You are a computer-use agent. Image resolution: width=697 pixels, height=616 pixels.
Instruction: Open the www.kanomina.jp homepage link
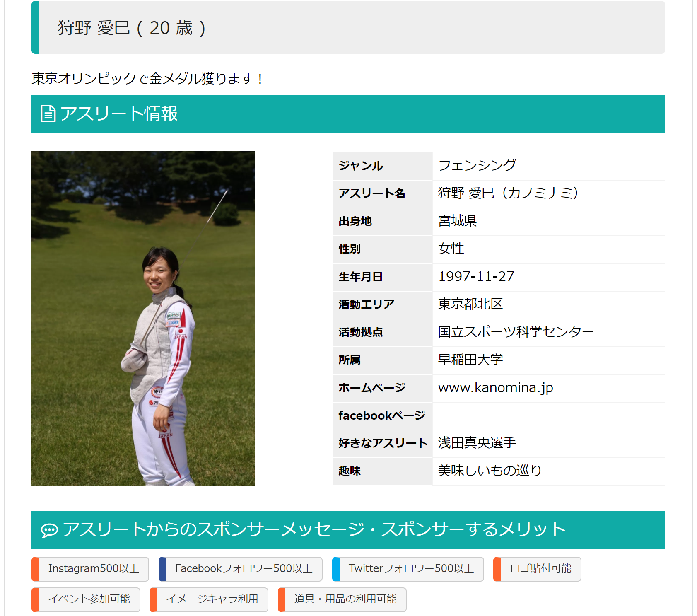pos(496,388)
